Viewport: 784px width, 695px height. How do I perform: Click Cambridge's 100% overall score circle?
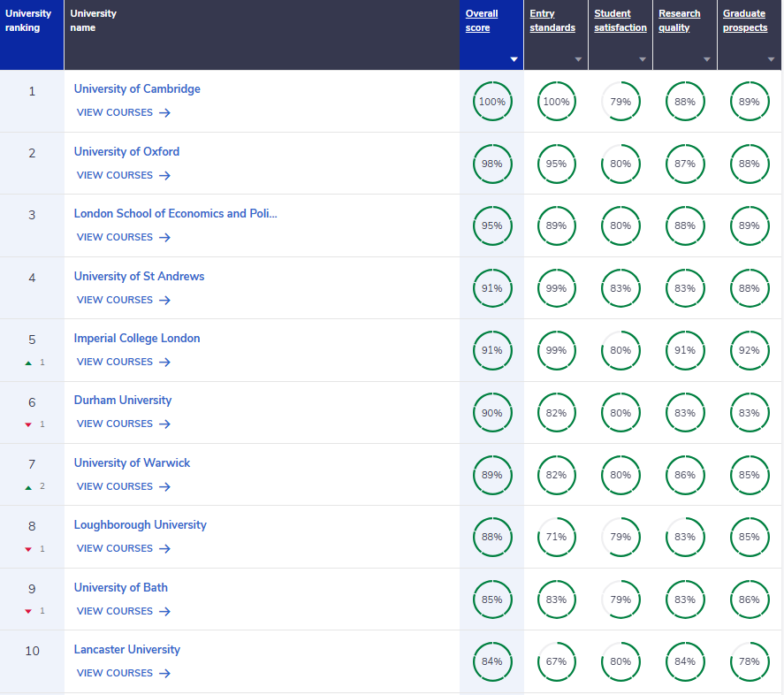click(492, 102)
